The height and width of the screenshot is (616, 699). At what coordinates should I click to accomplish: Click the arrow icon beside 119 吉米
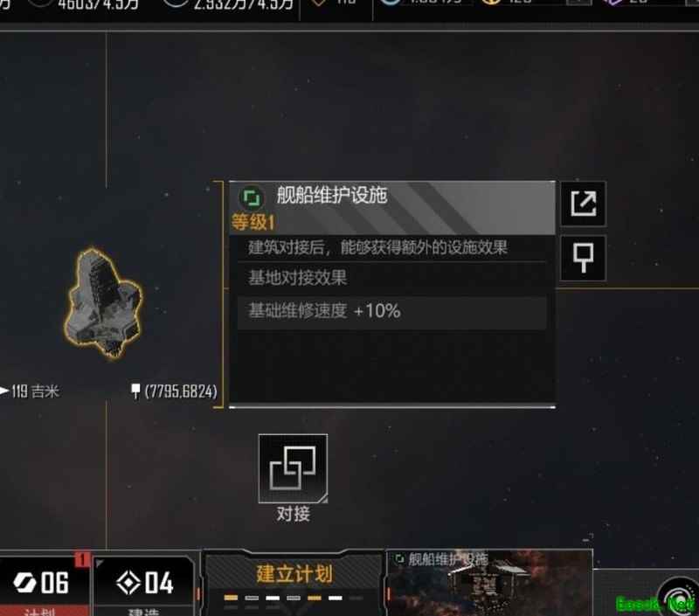tap(4, 391)
